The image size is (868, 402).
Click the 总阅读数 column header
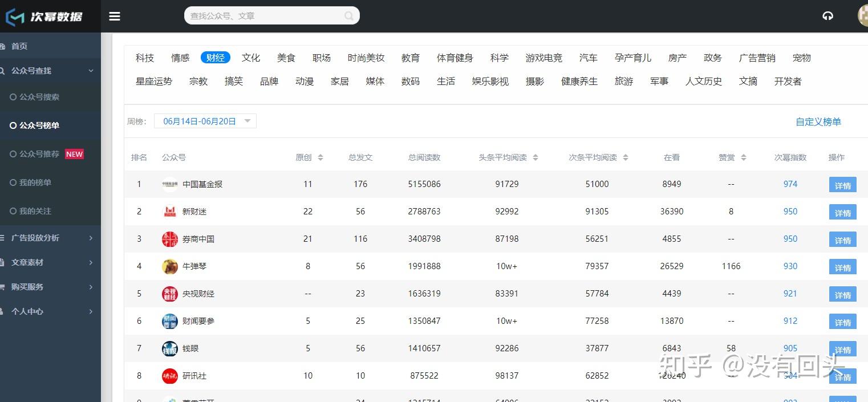[x=424, y=157]
